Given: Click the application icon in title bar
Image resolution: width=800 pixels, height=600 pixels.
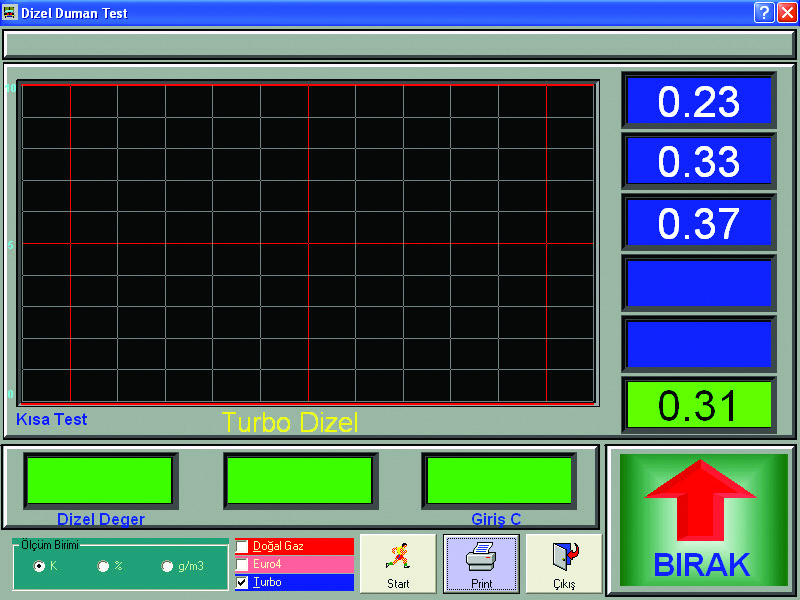Looking at the screenshot, I should (10, 13).
